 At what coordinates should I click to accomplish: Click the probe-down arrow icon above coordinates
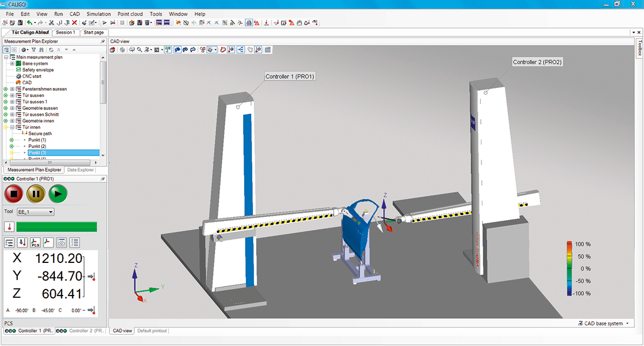click(x=22, y=242)
